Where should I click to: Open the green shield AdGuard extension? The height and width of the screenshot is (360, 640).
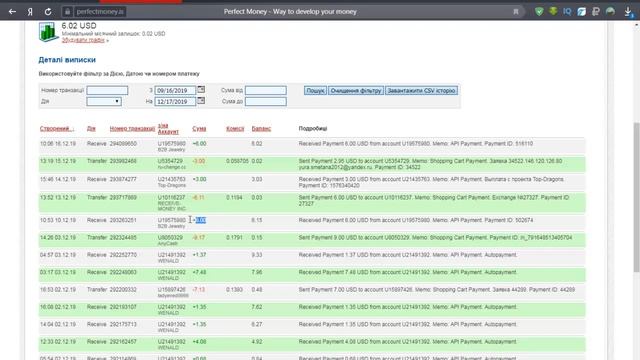click(539, 11)
